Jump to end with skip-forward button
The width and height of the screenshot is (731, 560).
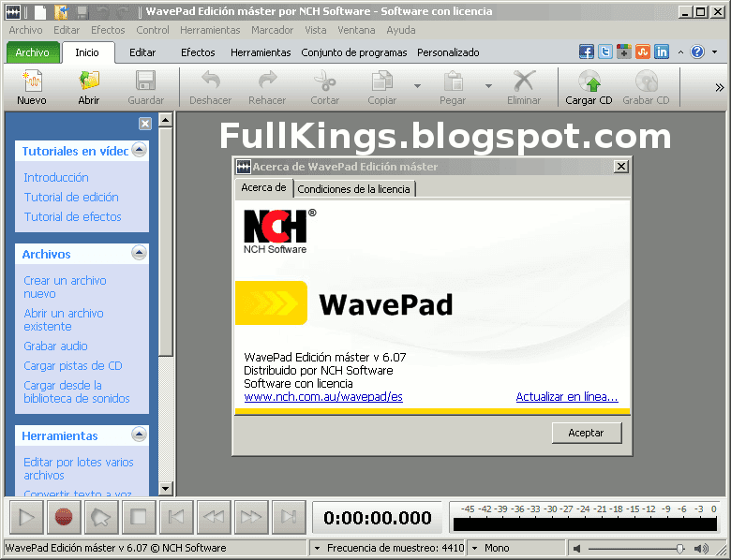tap(289, 517)
